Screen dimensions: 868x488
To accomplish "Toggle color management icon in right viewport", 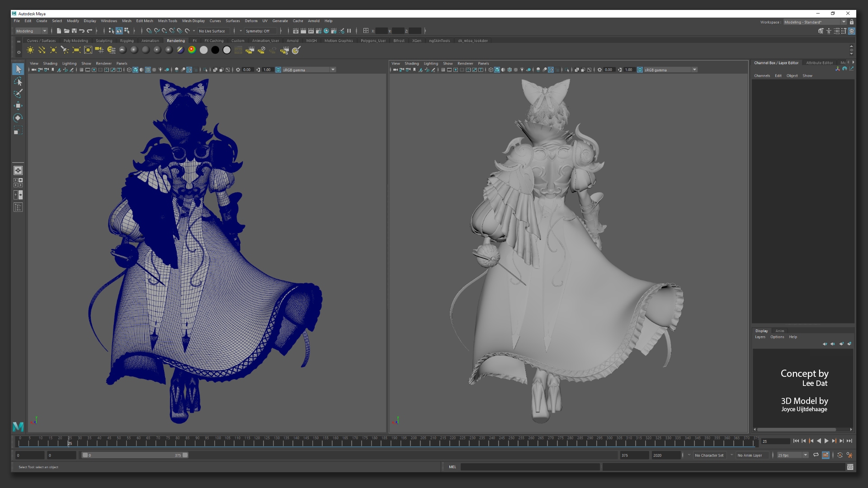I will [x=640, y=70].
